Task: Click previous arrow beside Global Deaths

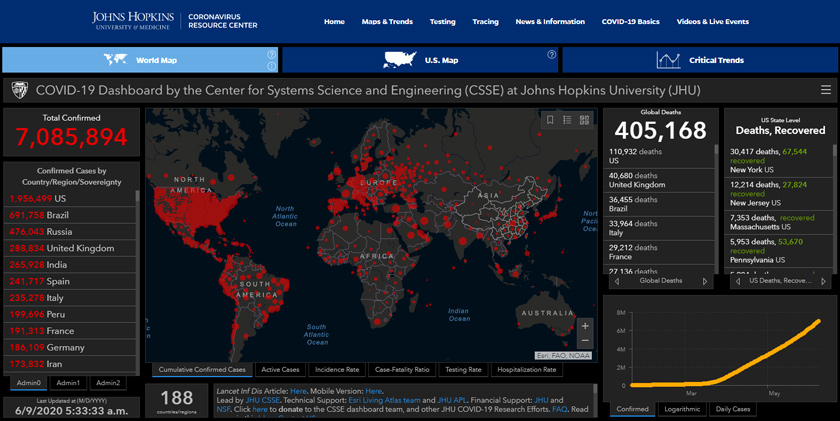Action: pyautogui.click(x=615, y=282)
